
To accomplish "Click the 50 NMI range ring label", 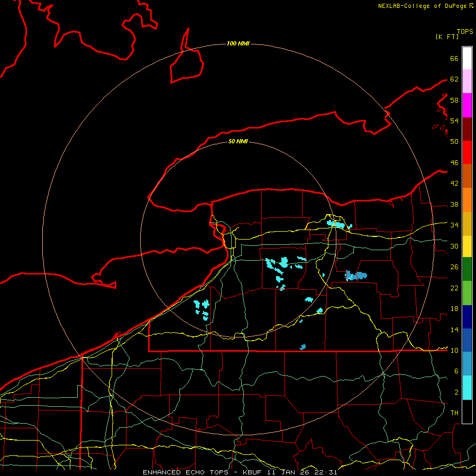I will click(x=238, y=141).
